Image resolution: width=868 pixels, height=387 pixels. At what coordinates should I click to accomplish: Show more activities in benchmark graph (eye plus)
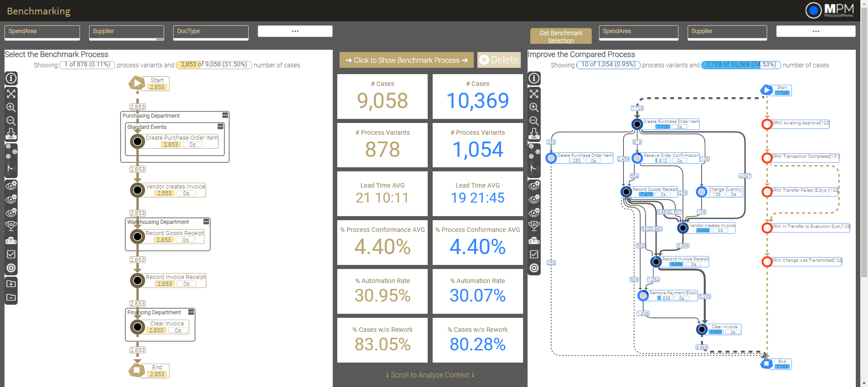11,185
